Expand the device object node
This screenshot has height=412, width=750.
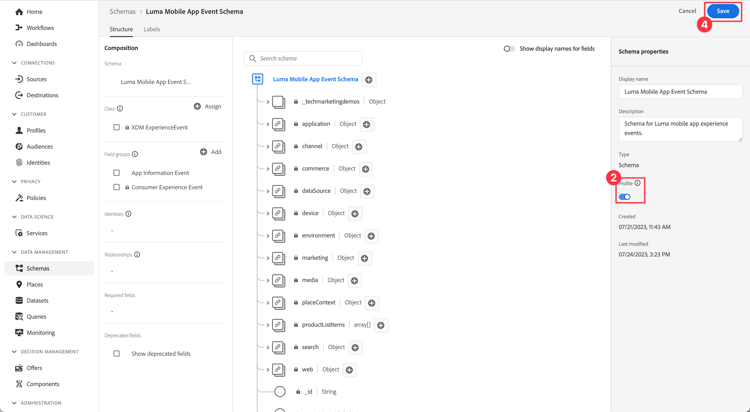coord(268,213)
